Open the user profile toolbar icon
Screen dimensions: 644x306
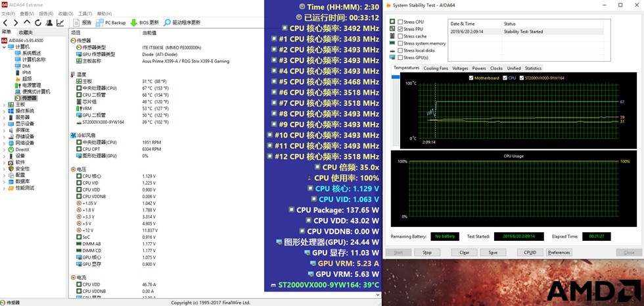(49, 22)
